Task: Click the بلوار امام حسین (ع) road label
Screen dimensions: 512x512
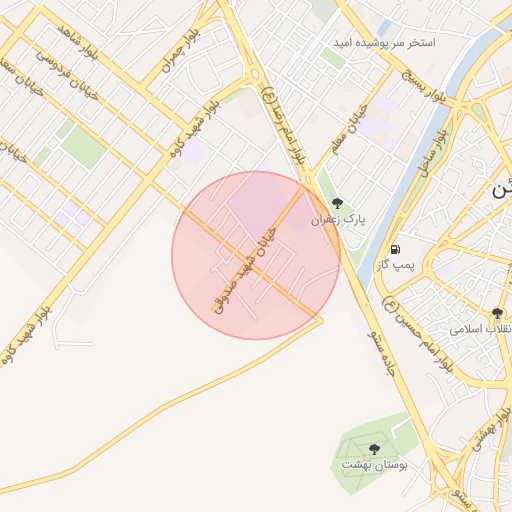Action: [x=418, y=334]
